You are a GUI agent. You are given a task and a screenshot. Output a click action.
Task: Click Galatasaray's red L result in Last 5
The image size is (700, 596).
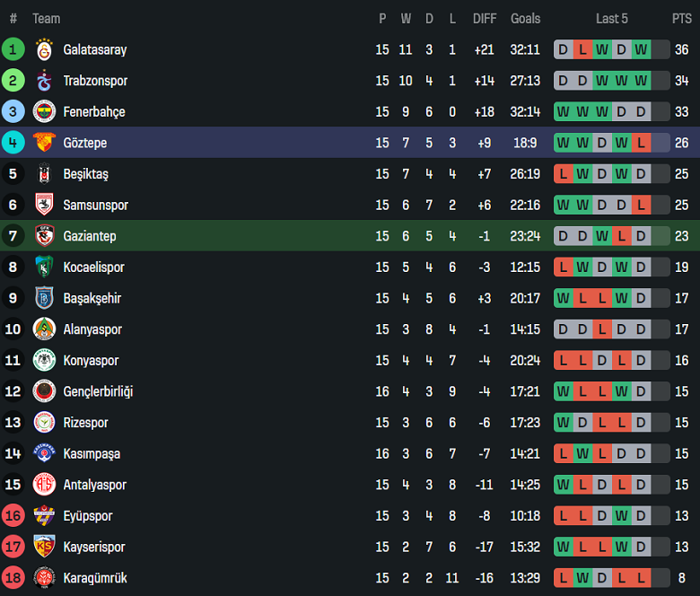[x=582, y=50]
